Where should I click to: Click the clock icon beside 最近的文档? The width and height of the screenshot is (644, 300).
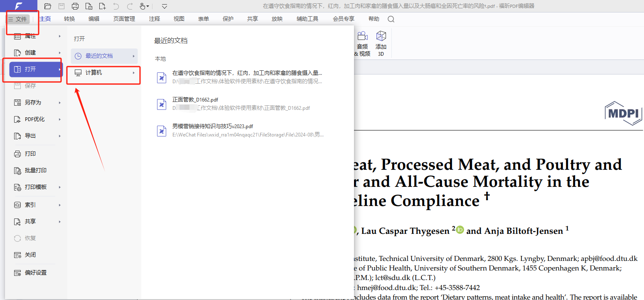78,56
